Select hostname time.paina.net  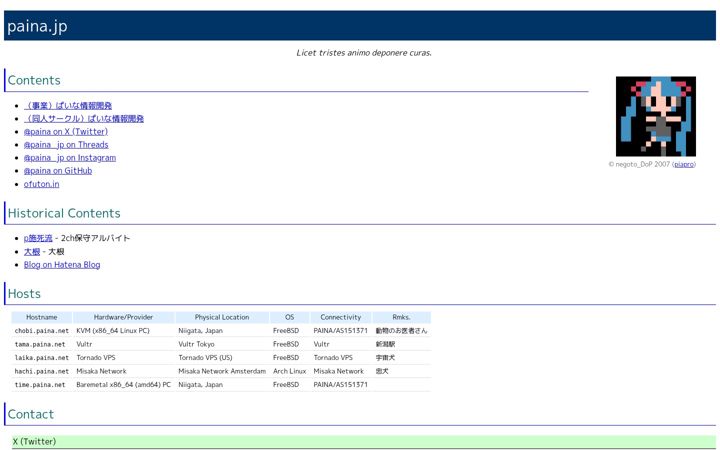point(40,385)
